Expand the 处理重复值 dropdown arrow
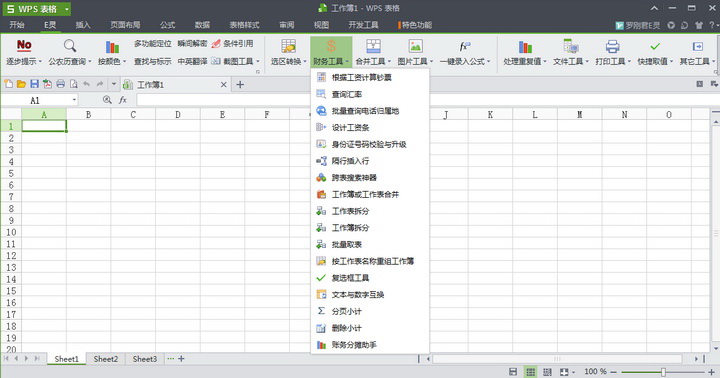This screenshot has width=720, height=378. [x=545, y=62]
